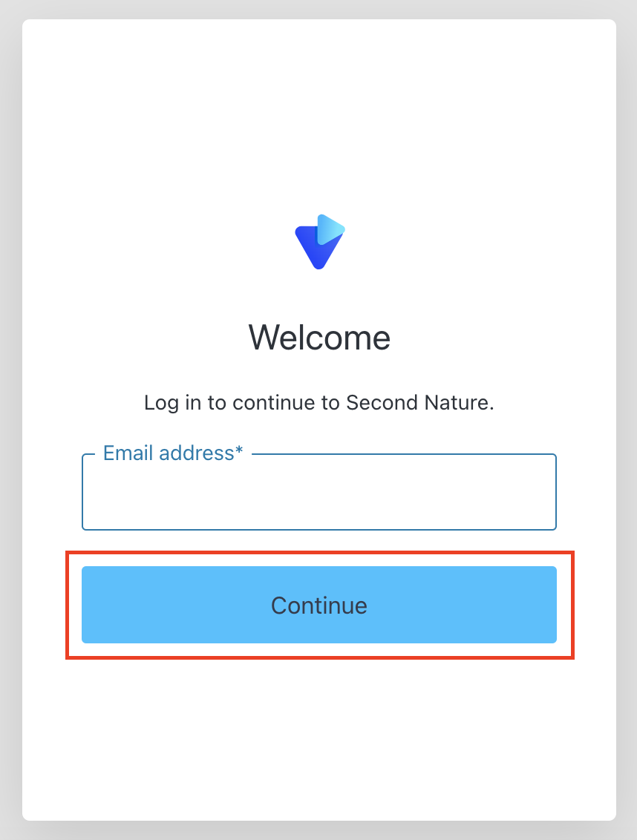Click the light blue play triangle in logo

pyautogui.click(x=330, y=229)
